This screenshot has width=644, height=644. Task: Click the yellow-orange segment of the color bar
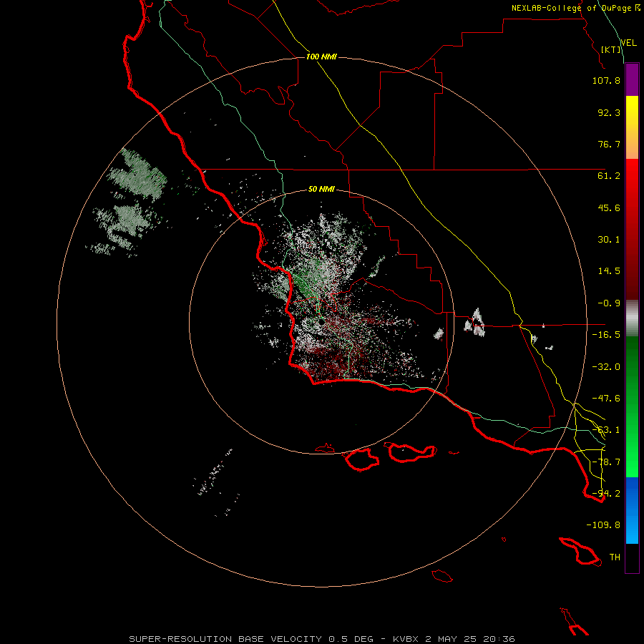(x=632, y=127)
